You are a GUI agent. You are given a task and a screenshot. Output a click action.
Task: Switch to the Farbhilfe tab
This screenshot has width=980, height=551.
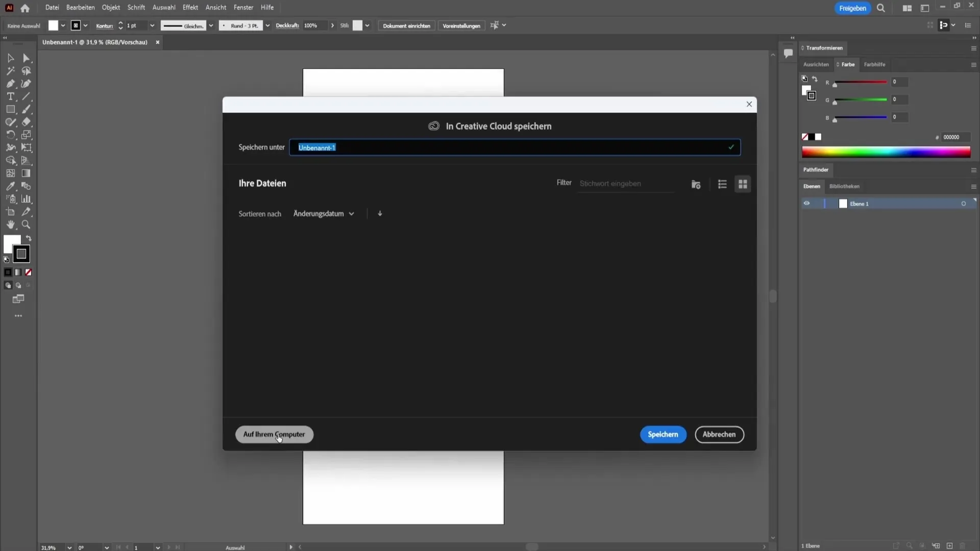[874, 64]
